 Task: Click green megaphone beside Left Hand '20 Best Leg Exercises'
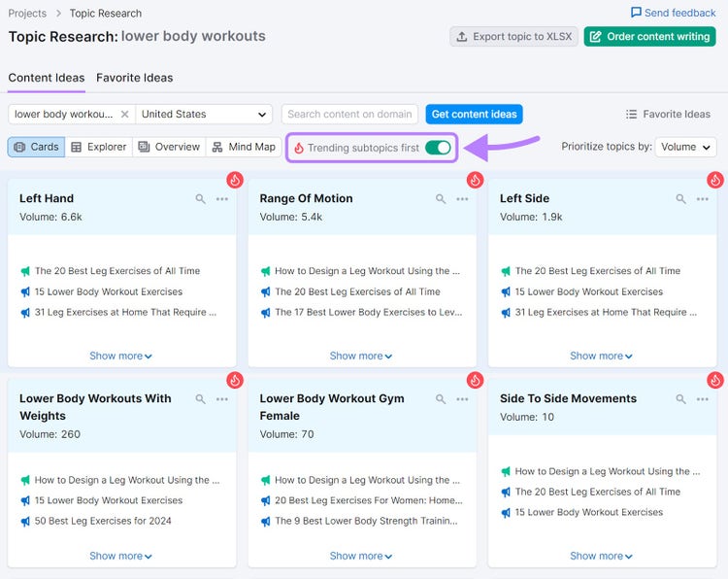[x=25, y=271]
